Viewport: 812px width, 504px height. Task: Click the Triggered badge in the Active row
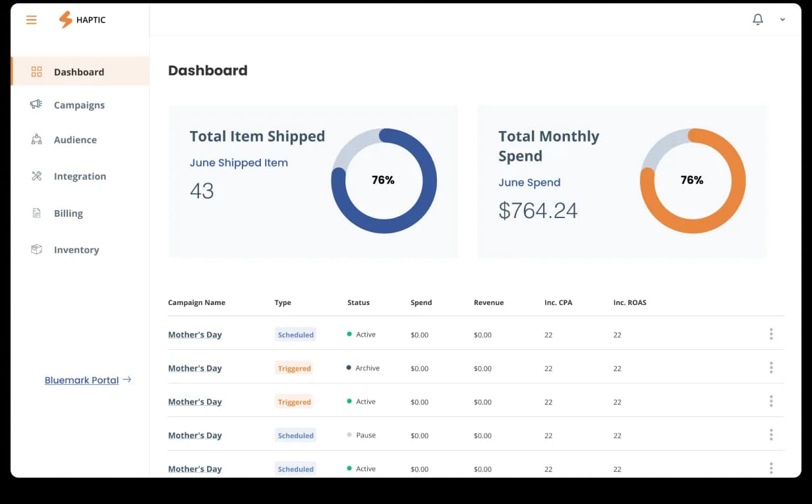click(294, 402)
